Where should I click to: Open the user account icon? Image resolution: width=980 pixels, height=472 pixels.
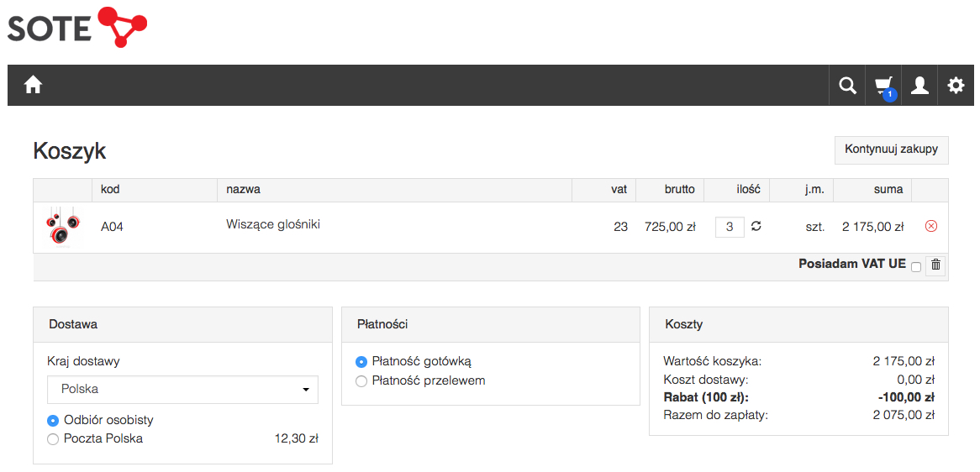pos(919,85)
